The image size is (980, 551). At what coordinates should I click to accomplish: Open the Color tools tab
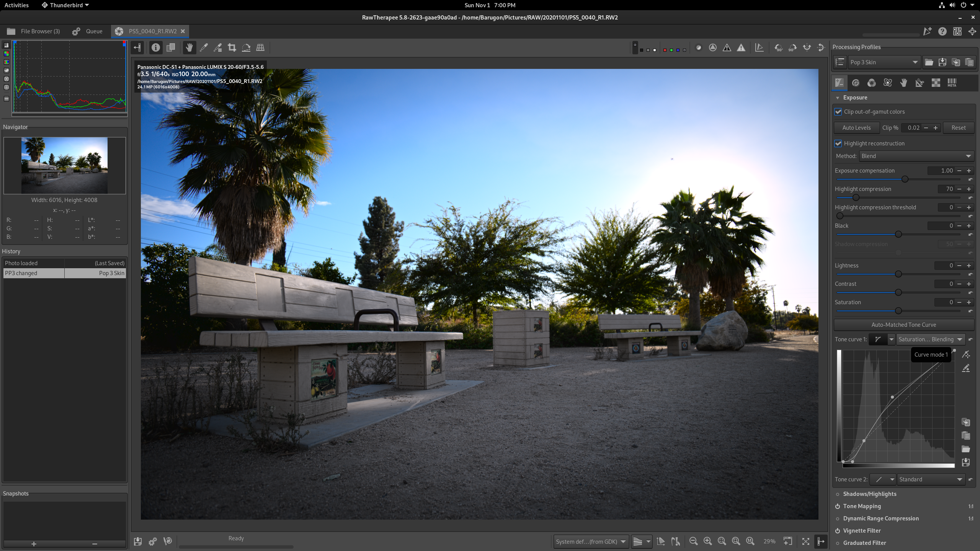(872, 83)
